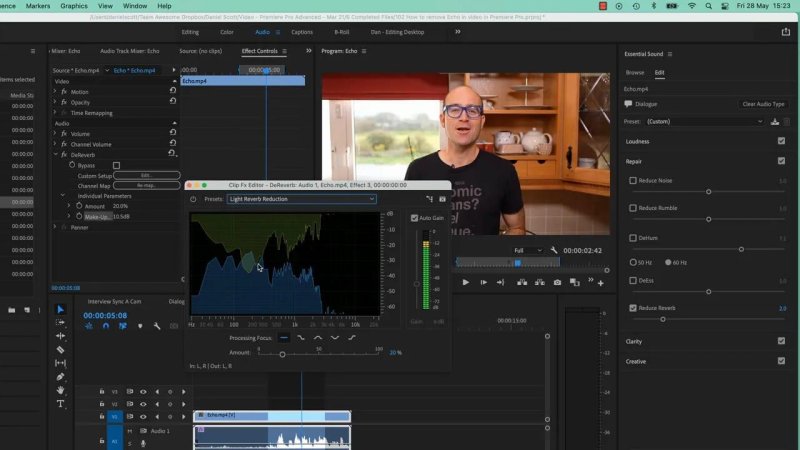Open the Window menu
This screenshot has width=800, height=450.
(x=135, y=6)
